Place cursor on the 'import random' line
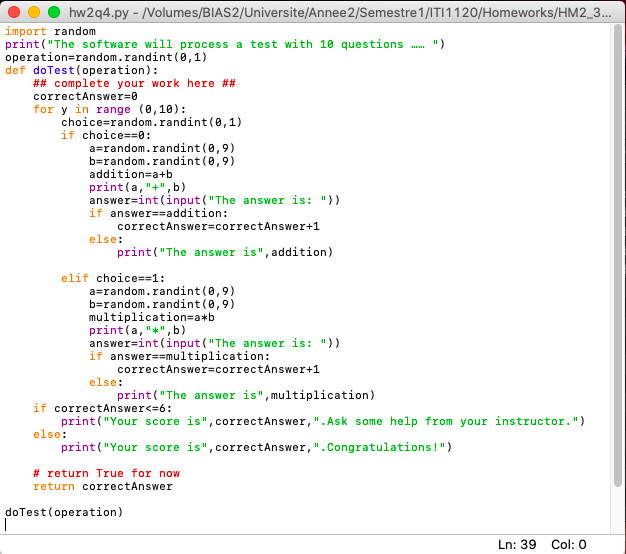This screenshot has height=554, width=626. [x=46, y=32]
